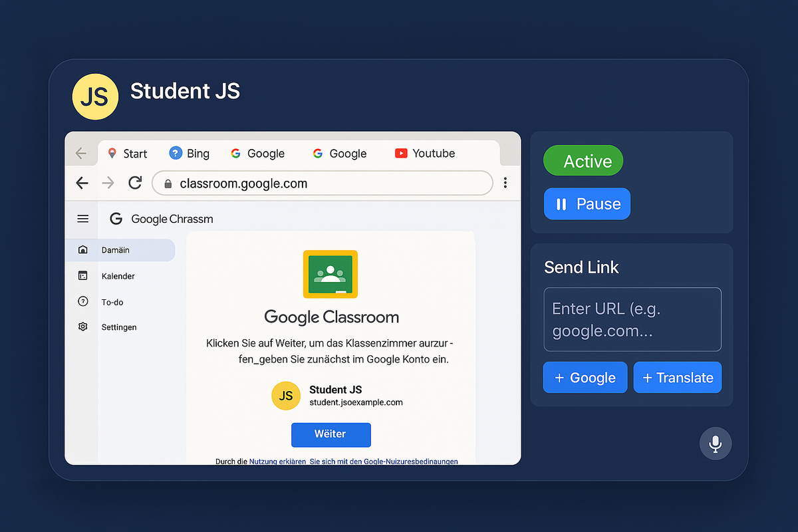
Task: Click the microphone button
Action: [716, 444]
